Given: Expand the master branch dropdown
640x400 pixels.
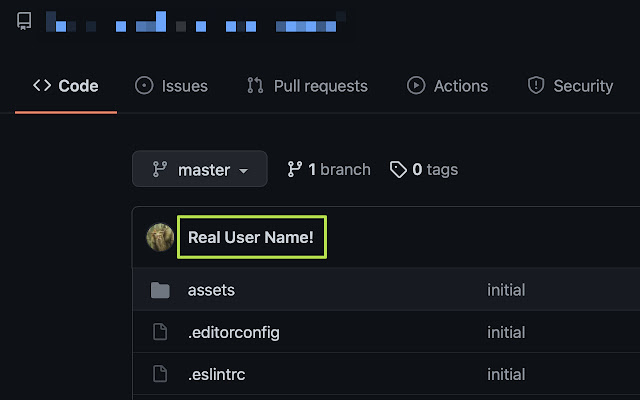Looking at the screenshot, I should pos(200,169).
